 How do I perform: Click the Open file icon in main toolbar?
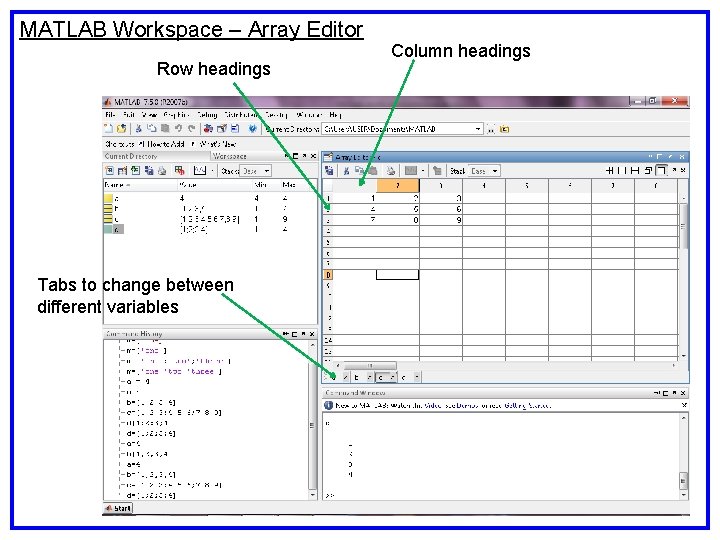click(121, 129)
